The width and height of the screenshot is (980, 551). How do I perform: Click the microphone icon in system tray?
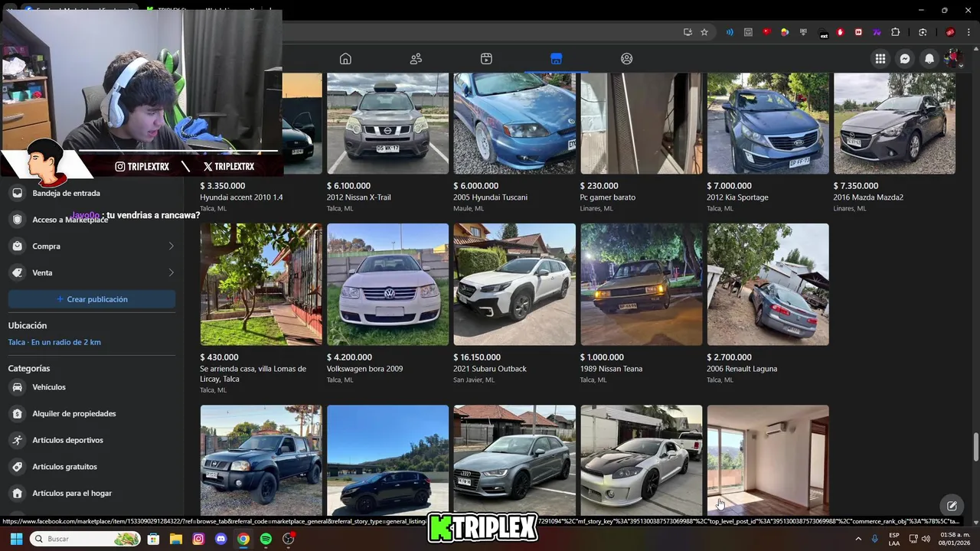click(874, 539)
